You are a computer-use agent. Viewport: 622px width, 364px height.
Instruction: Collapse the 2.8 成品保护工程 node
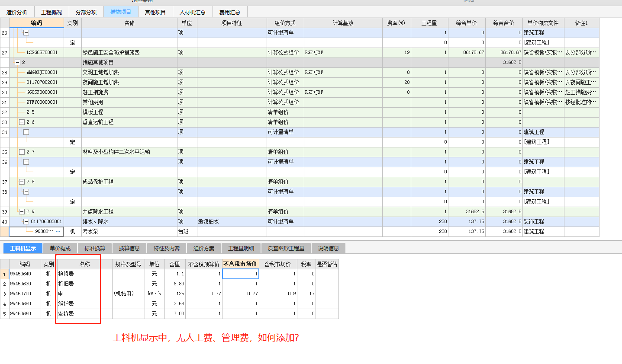pyautogui.click(x=22, y=182)
